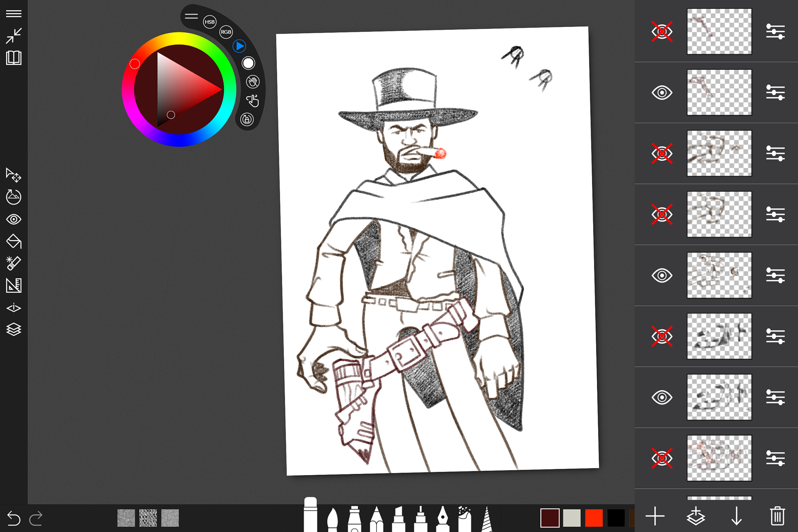
Task: Open the magic wand effects tool
Action: tap(14, 263)
